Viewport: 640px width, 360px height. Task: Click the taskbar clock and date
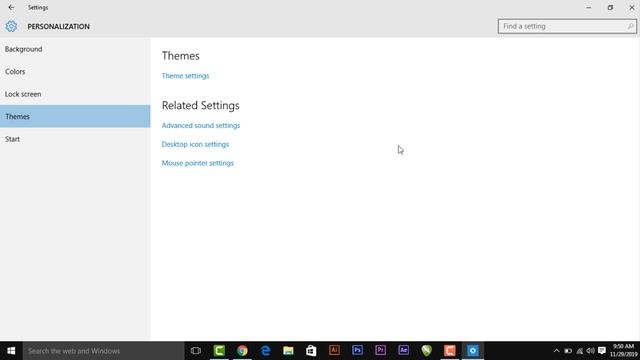coord(624,351)
